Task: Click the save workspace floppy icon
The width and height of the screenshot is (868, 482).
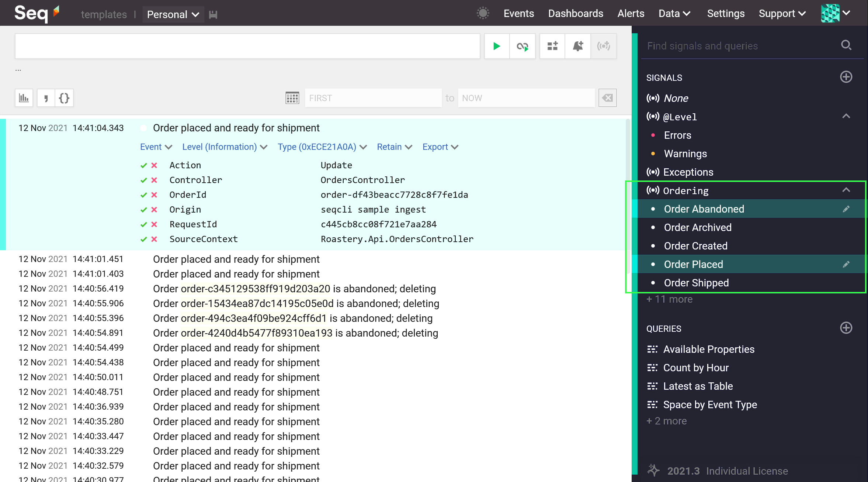Action: 213,14
